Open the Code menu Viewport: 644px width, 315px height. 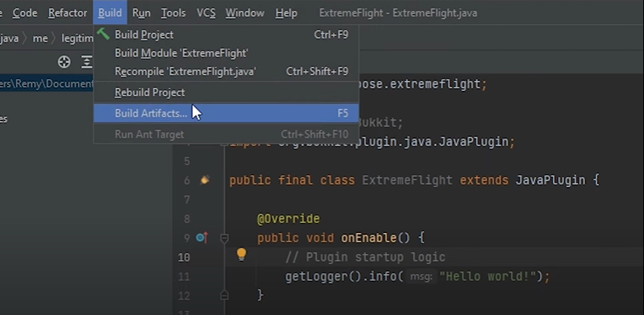coord(25,13)
